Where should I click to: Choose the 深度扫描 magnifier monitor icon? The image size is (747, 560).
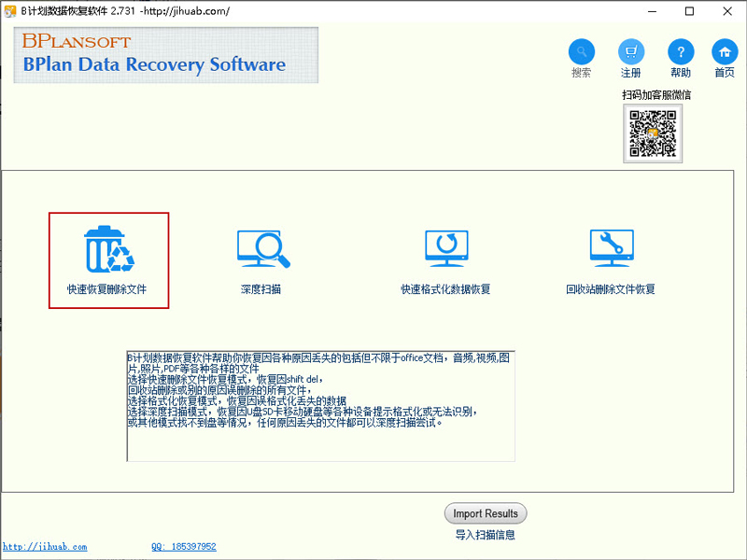pos(263,248)
